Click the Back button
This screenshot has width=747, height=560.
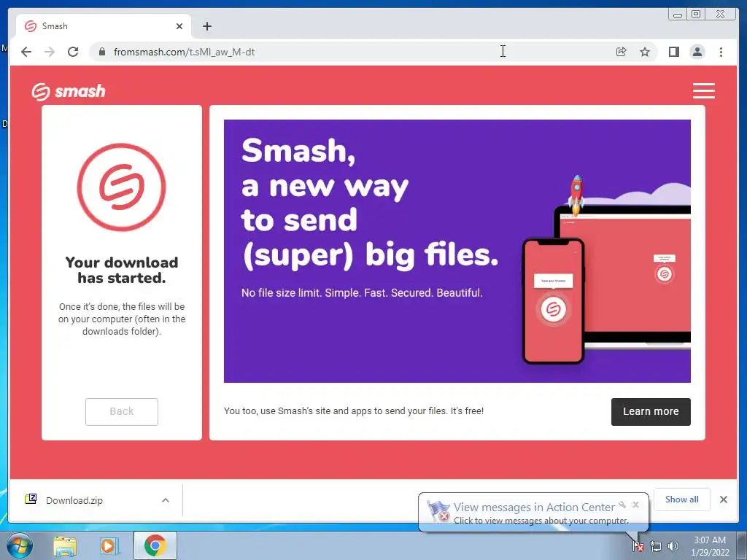click(x=122, y=411)
